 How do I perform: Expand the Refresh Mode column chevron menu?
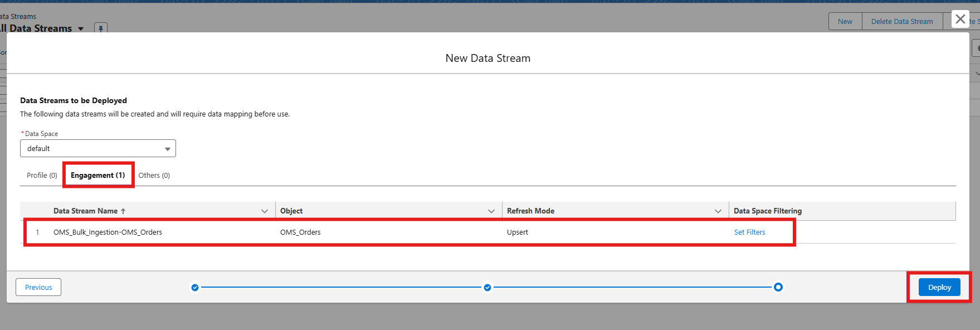(718, 211)
